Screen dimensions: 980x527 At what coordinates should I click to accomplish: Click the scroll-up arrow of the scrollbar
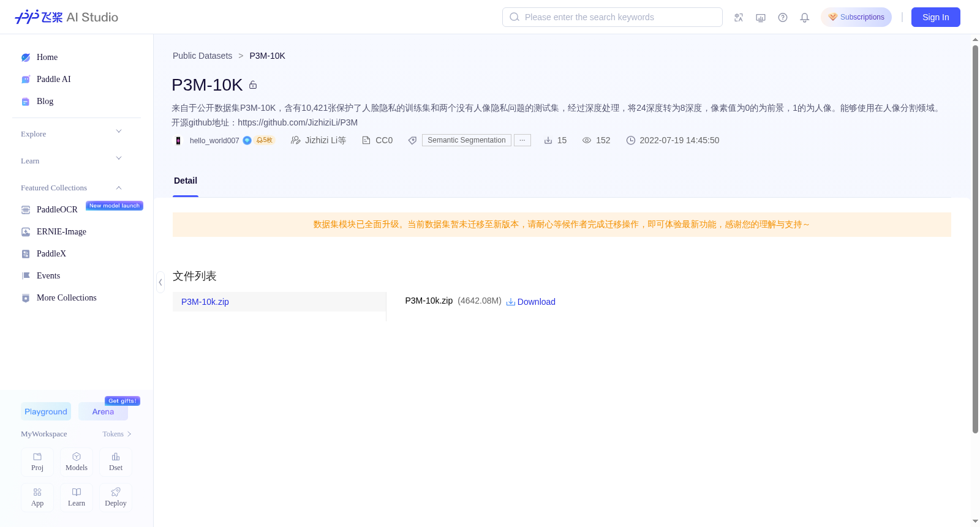(976, 40)
